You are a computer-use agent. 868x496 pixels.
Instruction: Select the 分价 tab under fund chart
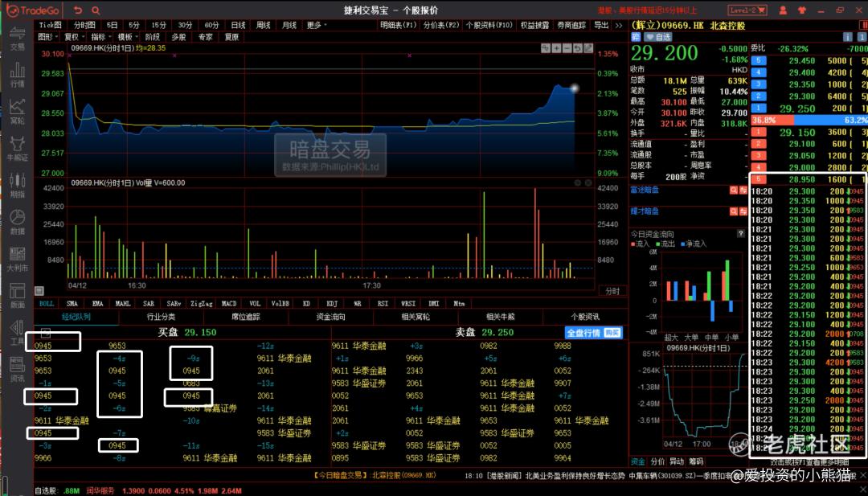click(x=657, y=461)
